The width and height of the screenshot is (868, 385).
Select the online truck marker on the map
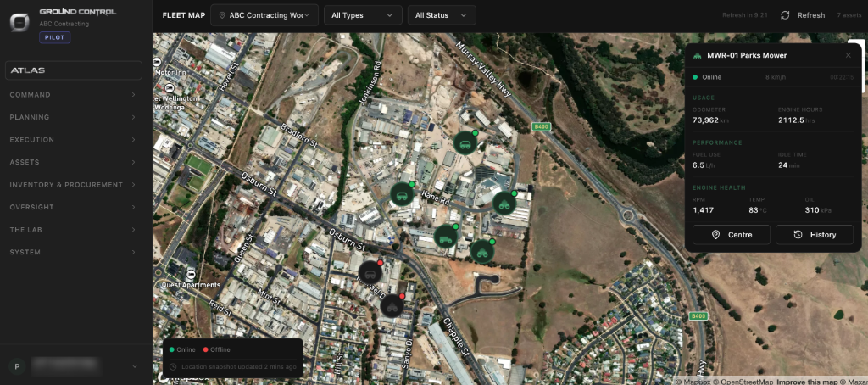[446, 237]
